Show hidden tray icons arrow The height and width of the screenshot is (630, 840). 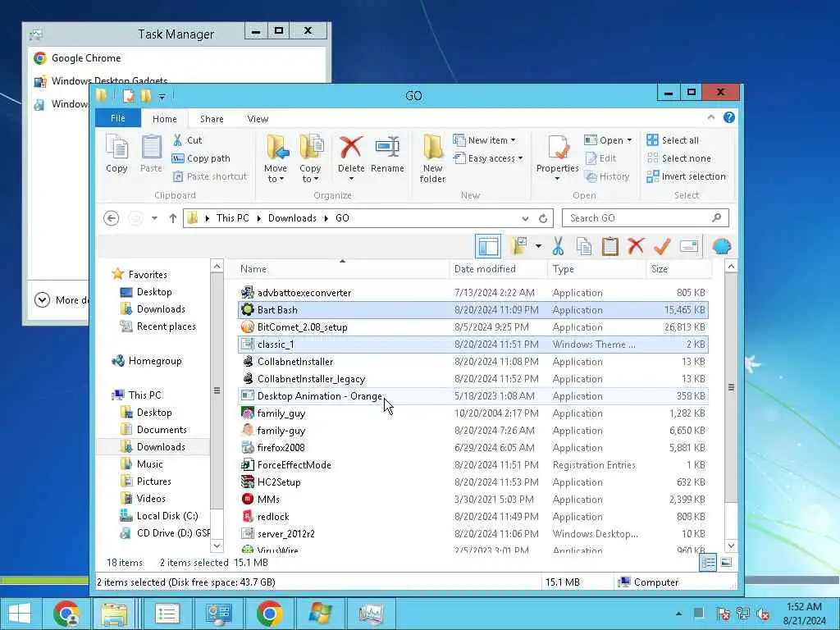click(x=678, y=614)
